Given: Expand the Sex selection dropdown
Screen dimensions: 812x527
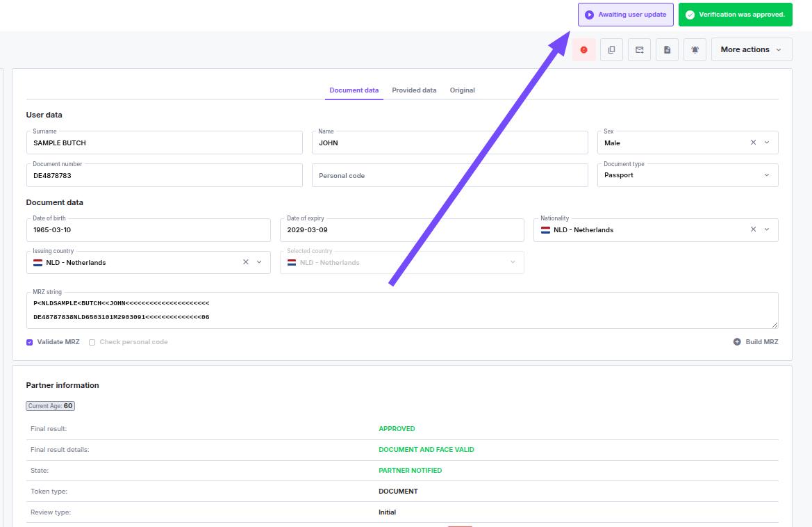Looking at the screenshot, I should tap(766, 143).
